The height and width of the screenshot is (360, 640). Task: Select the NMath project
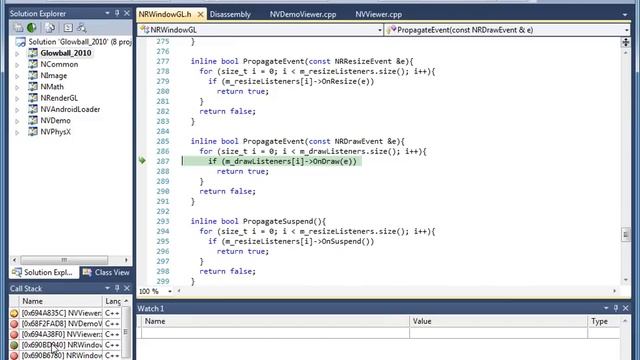click(x=52, y=87)
